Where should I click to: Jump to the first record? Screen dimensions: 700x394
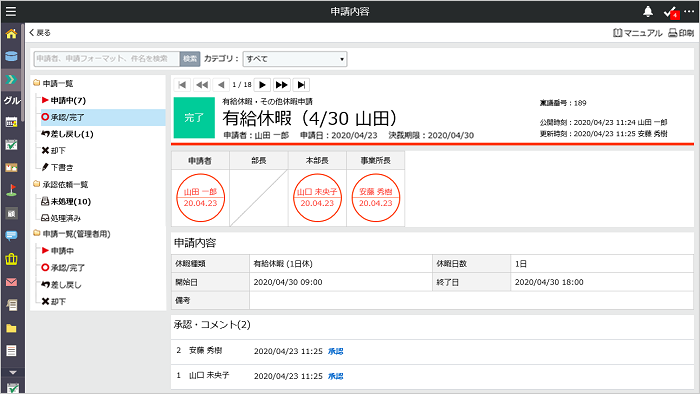point(182,85)
